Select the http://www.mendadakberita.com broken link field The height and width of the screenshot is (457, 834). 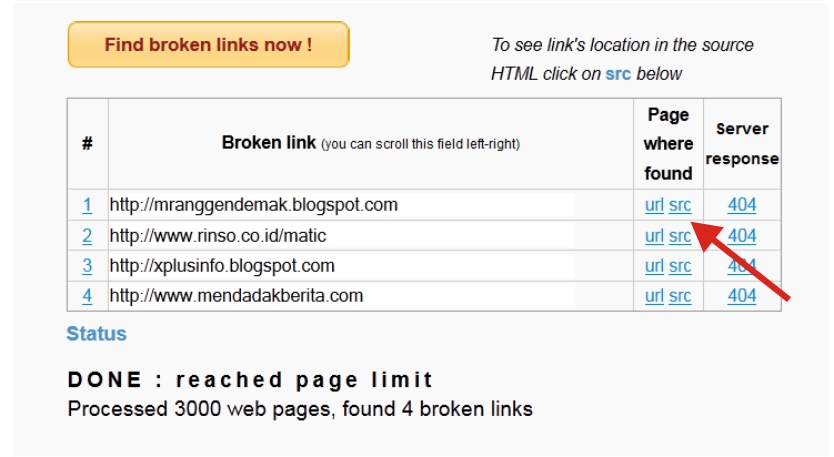pos(342,296)
